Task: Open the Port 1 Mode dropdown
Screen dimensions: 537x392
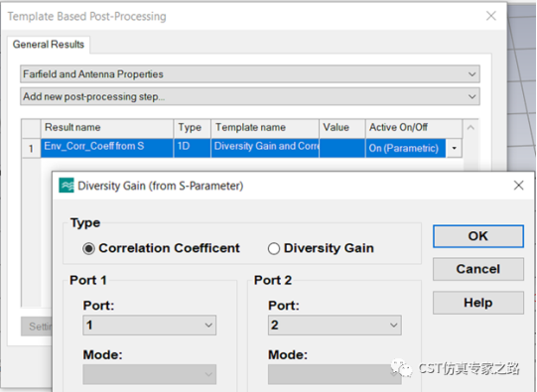Action: 149,374
